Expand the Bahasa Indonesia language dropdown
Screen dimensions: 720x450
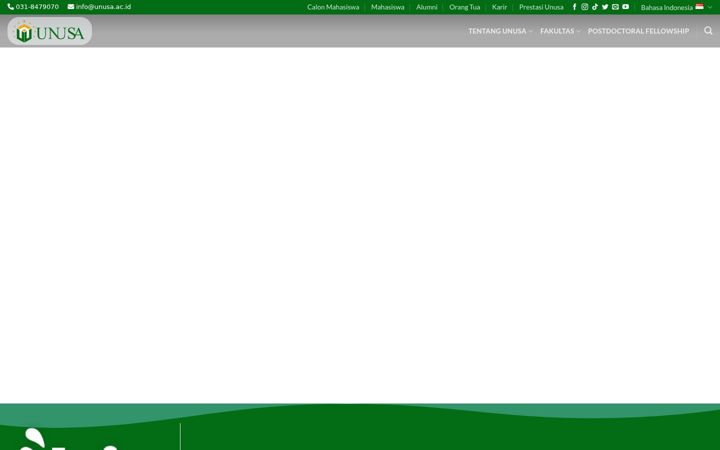pos(676,7)
